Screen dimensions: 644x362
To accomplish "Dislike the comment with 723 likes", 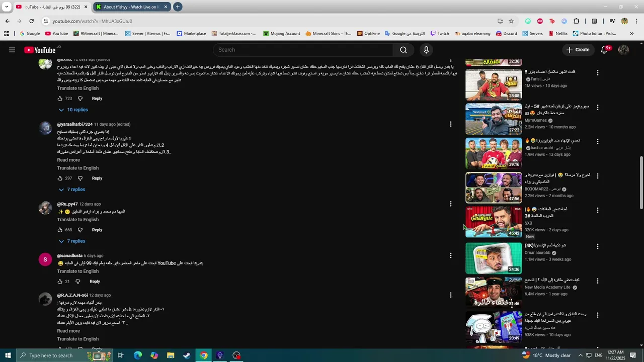I will [80, 99].
